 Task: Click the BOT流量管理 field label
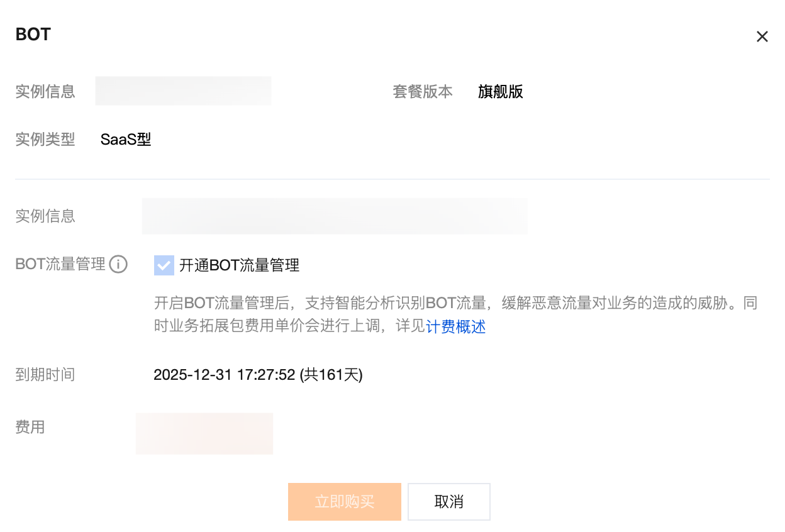[60, 265]
